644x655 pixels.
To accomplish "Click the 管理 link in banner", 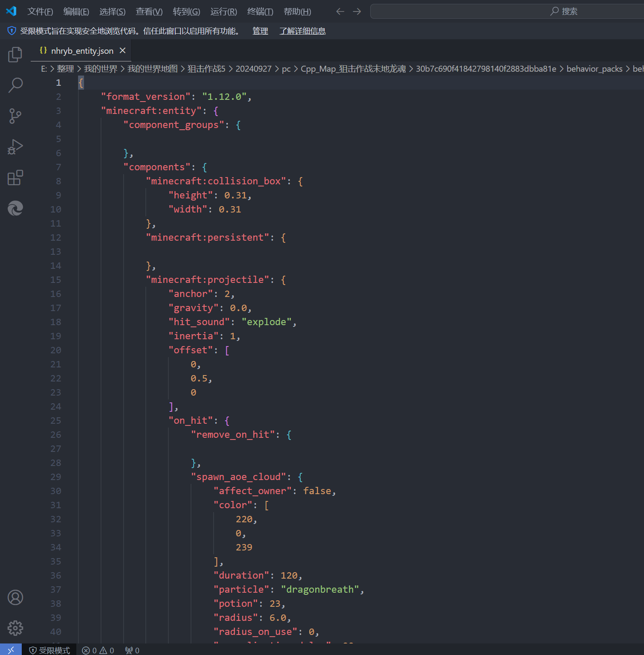I will point(260,31).
